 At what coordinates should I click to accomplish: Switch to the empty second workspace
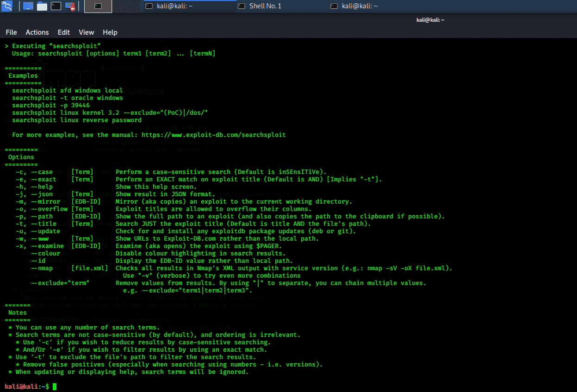click(126, 6)
